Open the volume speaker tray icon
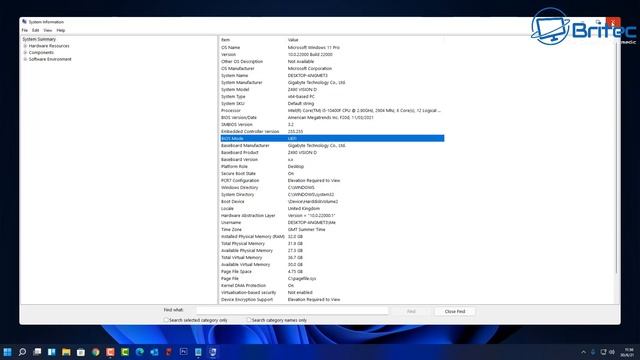This screenshot has height=360, width=640. 612,352
